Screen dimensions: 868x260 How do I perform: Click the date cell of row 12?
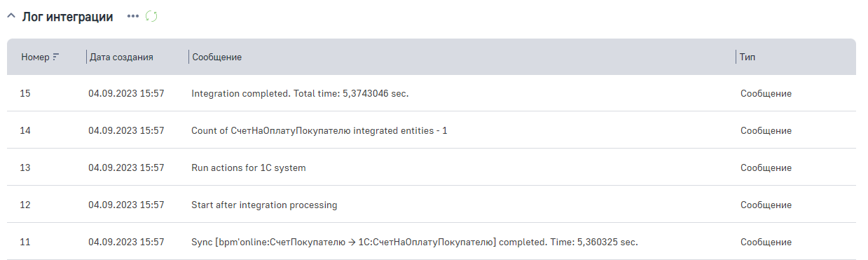pyautogui.click(x=126, y=205)
